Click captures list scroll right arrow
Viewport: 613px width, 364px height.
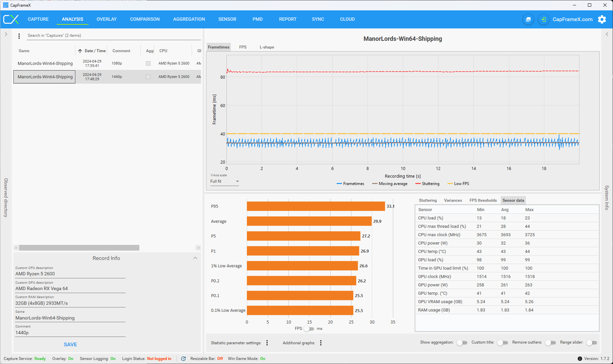click(x=198, y=248)
